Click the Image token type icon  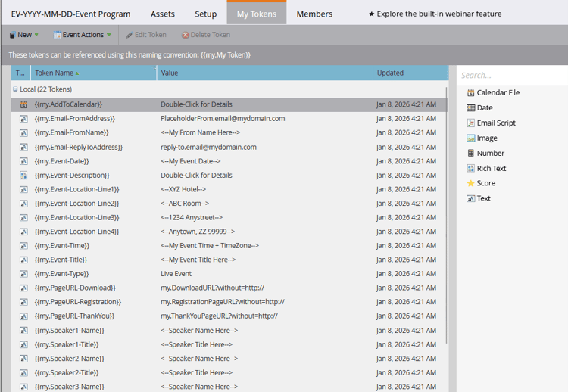pos(470,138)
